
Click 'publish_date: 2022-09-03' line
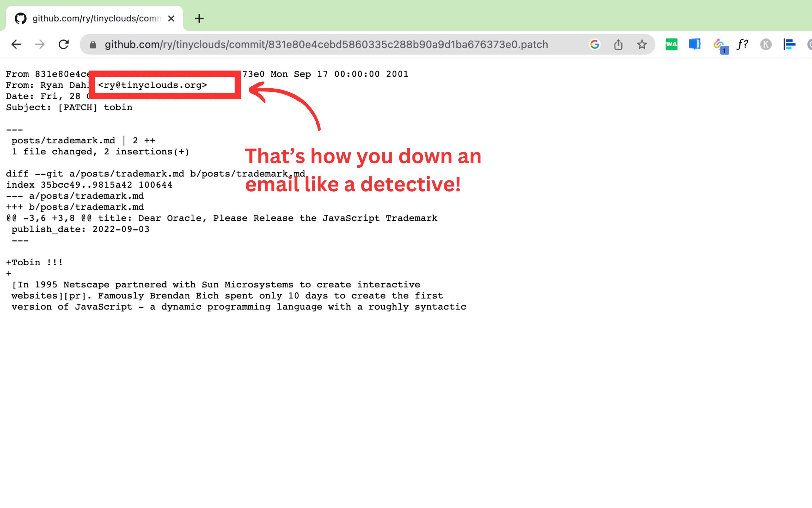[x=81, y=229]
